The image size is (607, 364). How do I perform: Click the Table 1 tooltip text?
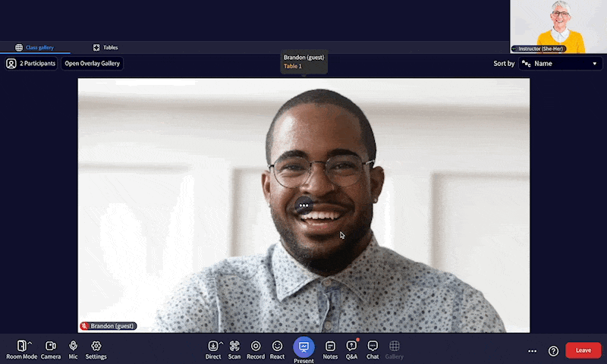[x=293, y=66]
